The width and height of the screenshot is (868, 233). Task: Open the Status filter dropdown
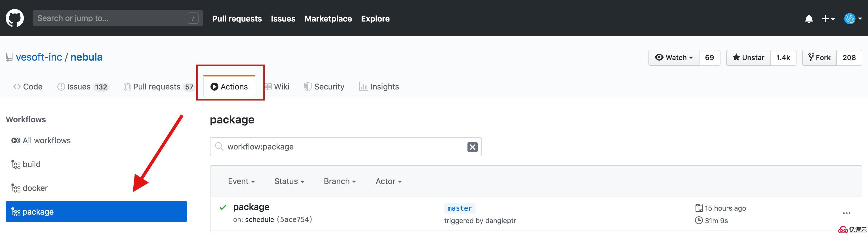coord(289,181)
